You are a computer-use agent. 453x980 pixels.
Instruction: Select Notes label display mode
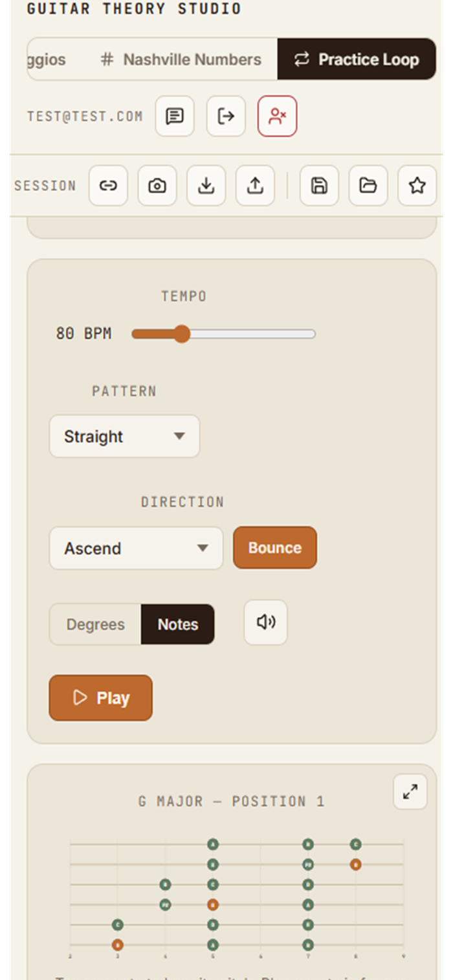[x=178, y=624]
